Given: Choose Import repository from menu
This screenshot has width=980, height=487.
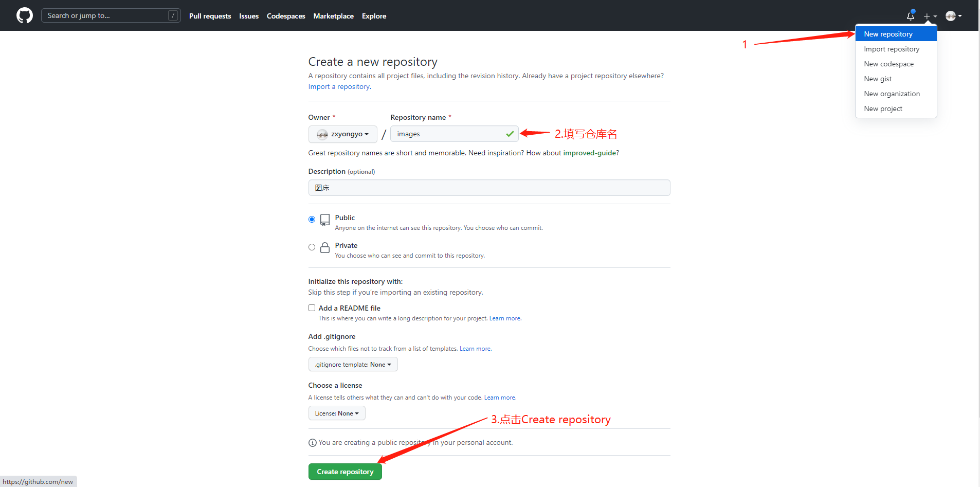Looking at the screenshot, I should (896, 49).
